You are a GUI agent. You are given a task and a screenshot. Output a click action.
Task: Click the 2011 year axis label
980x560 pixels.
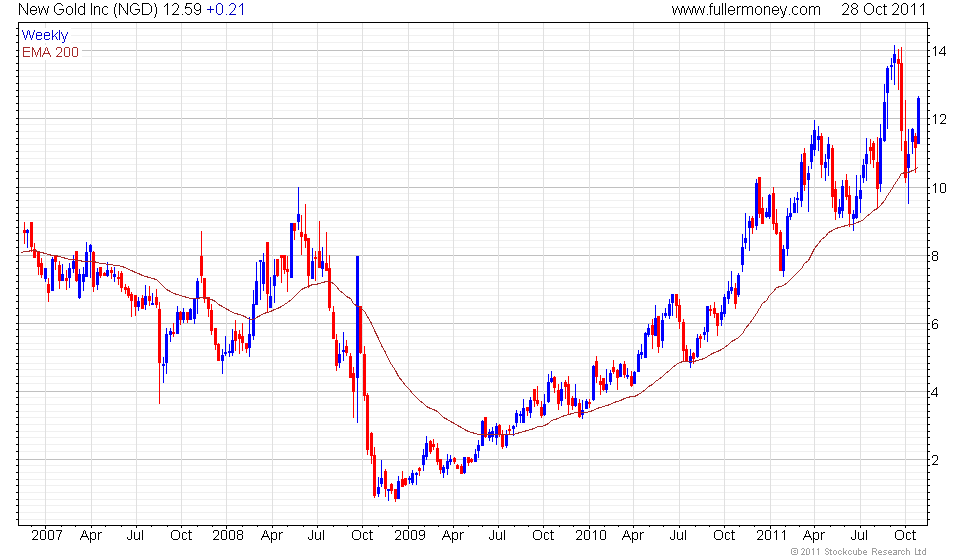771,536
